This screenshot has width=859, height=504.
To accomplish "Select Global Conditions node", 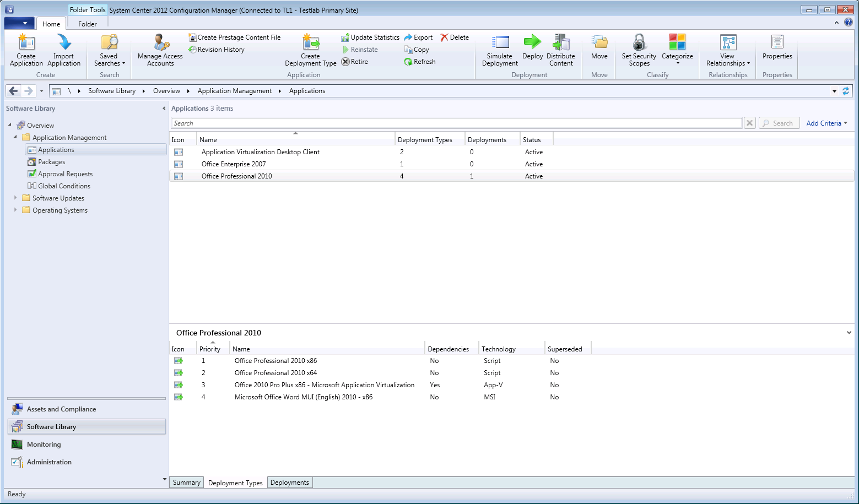I will tap(64, 186).
